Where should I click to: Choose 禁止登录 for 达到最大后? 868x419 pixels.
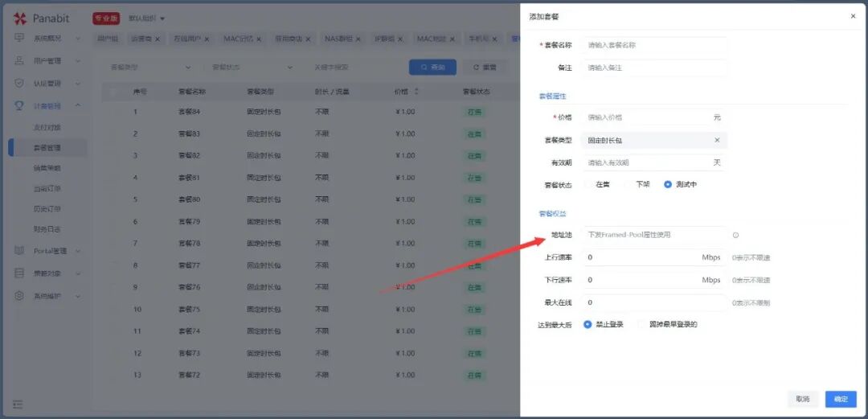(x=588, y=324)
